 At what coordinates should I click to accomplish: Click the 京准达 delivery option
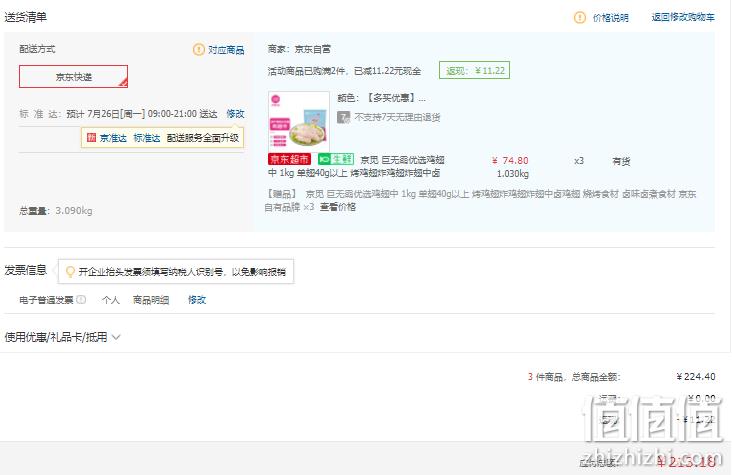pos(113,138)
